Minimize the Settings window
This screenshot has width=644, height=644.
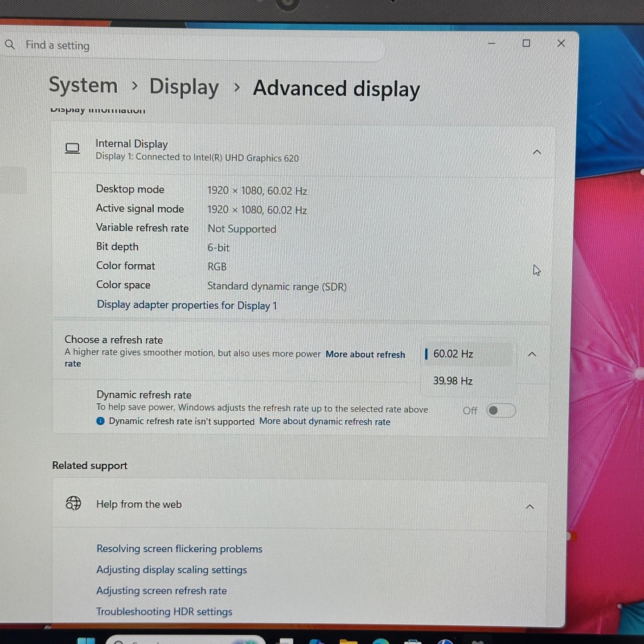[x=492, y=43]
